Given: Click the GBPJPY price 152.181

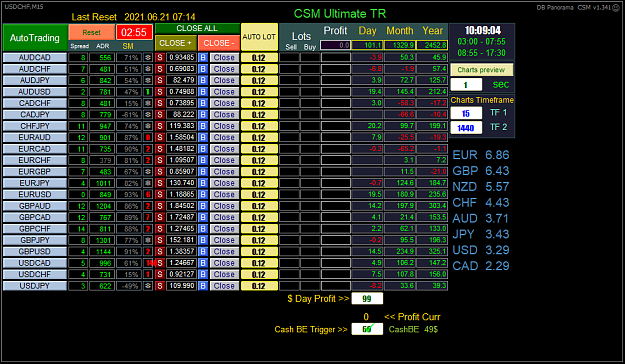Looking at the screenshot, I should pos(181,240).
